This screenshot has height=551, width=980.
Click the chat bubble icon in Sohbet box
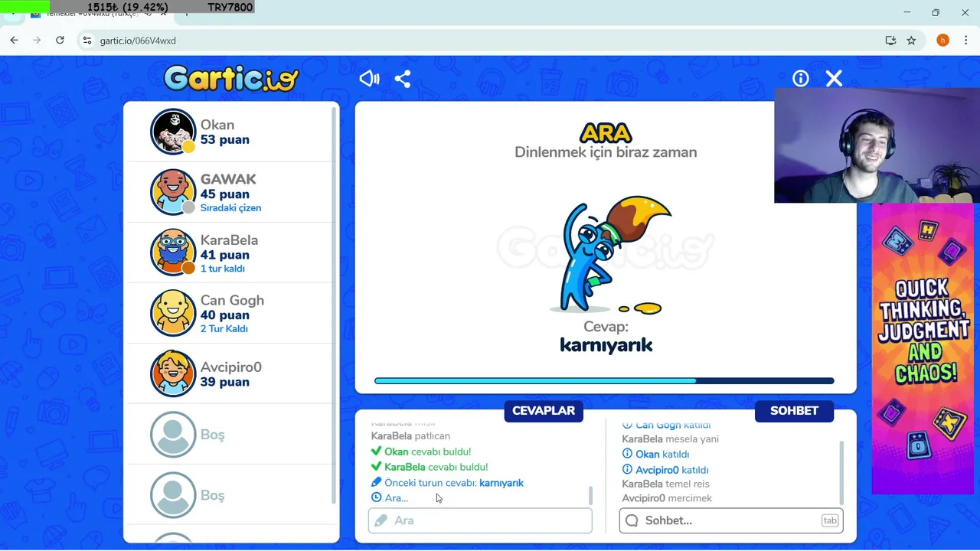(632, 520)
